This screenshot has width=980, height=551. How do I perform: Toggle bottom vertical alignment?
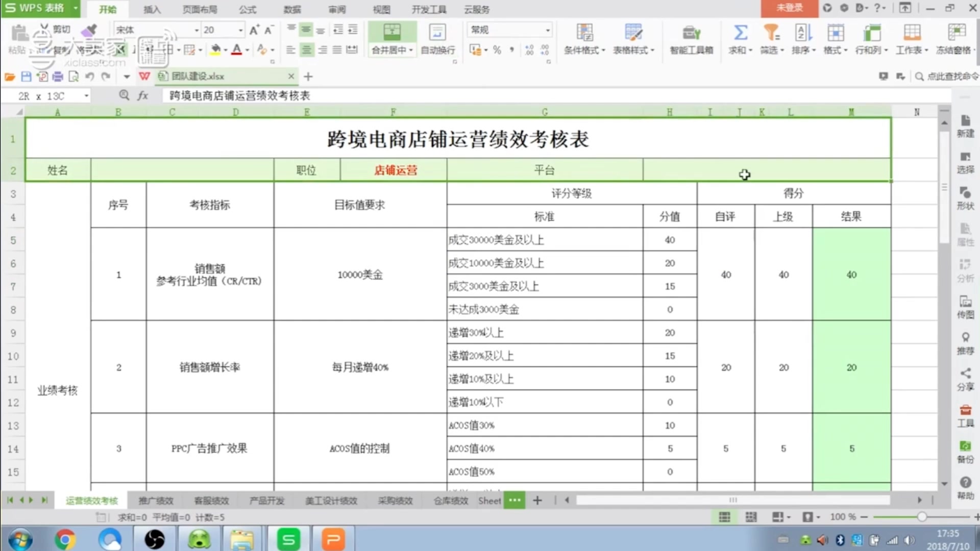tap(321, 30)
